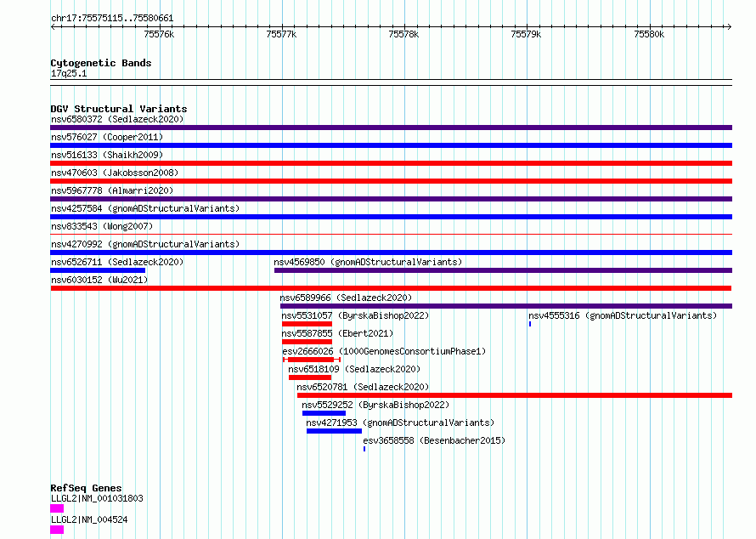
Task: Click the 75579k ruler tick label
Action: 526,34
